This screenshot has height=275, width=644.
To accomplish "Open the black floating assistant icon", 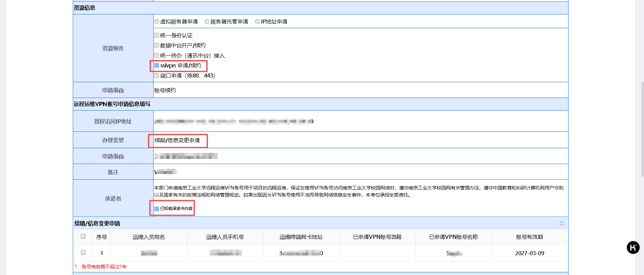I will pos(633,248).
